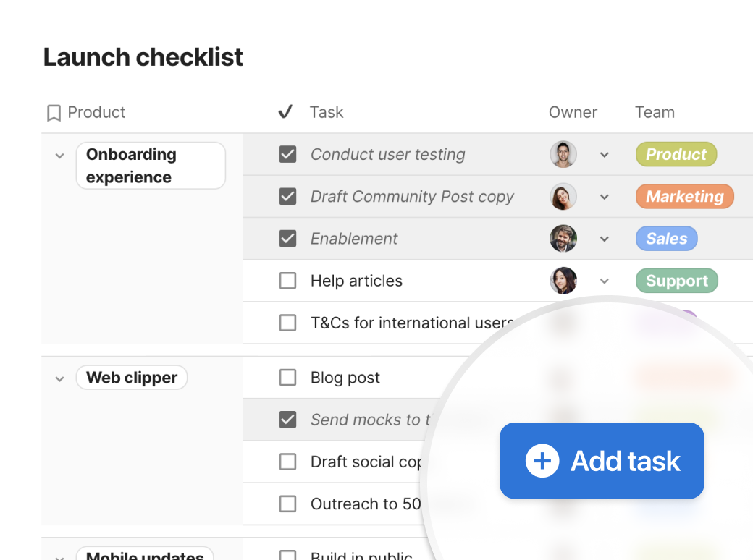Select the Help articles owner avatar

563,281
